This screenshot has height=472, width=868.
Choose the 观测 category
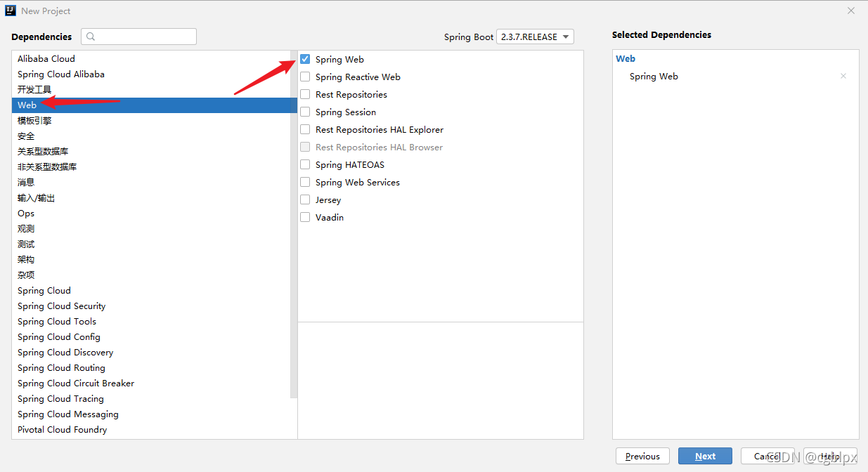151,229
